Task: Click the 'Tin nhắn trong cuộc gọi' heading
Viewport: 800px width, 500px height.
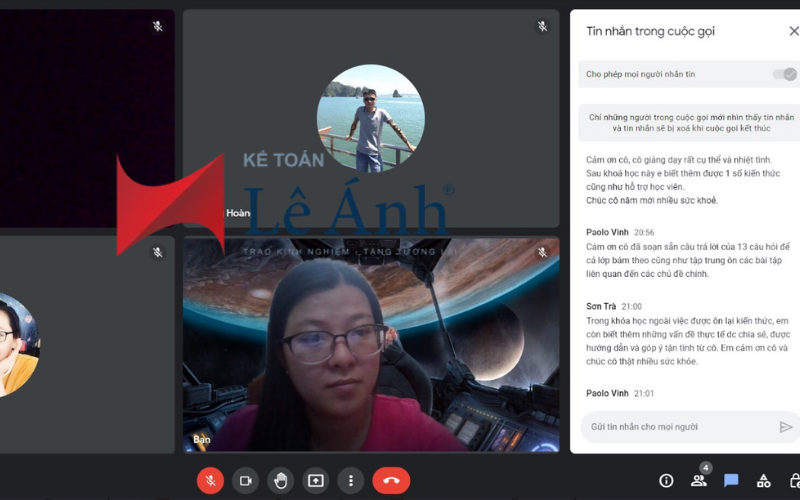Action: pos(651,31)
